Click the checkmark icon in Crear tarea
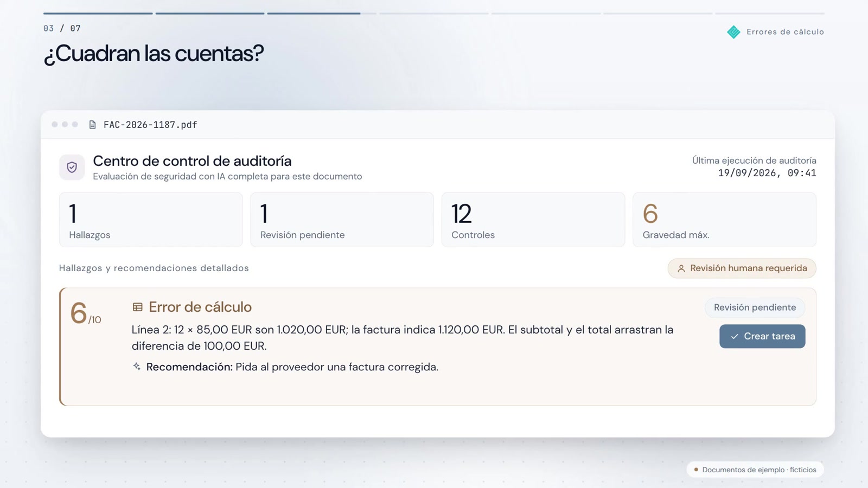 coord(735,337)
